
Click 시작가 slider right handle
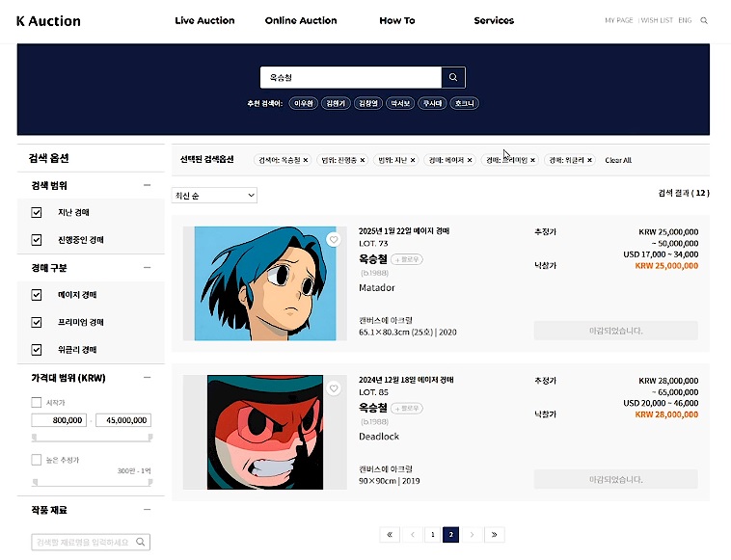click(150, 437)
